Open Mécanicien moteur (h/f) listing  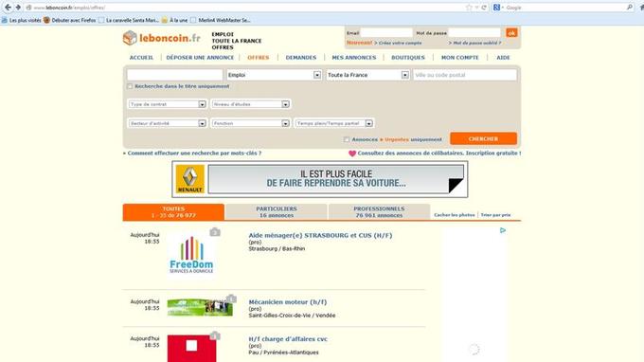[288, 302]
